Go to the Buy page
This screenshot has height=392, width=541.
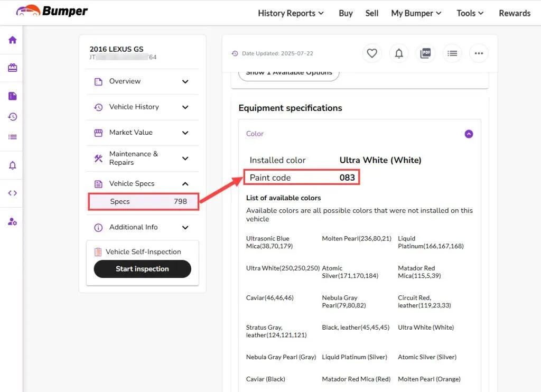[x=346, y=13]
